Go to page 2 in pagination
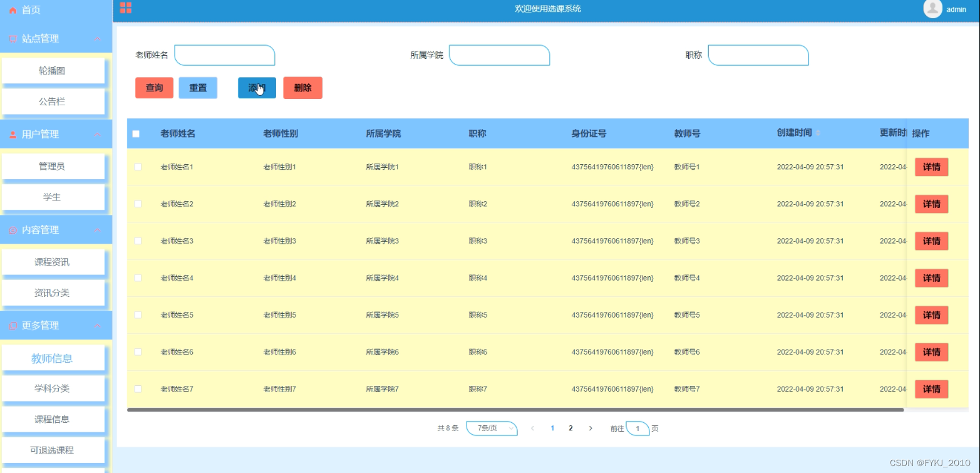This screenshot has height=473, width=980. [x=570, y=429]
